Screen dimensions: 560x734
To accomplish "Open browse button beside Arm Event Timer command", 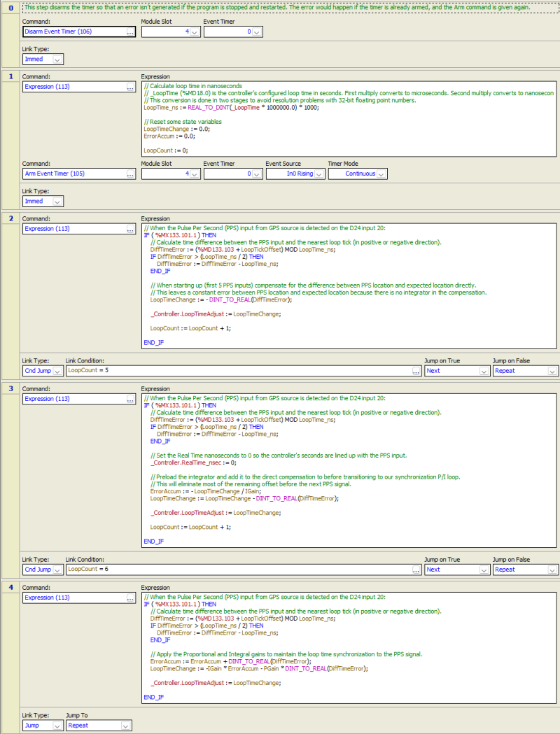I will click(130, 174).
